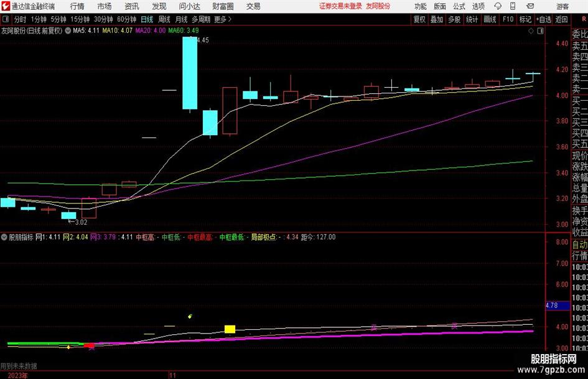Switch to 30分钟 period

coord(103,19)
